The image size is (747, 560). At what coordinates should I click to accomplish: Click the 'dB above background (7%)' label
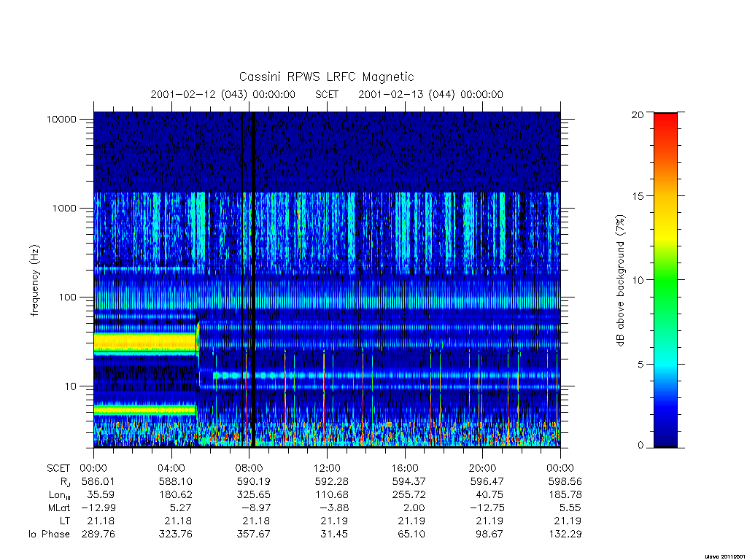(620, 281)
